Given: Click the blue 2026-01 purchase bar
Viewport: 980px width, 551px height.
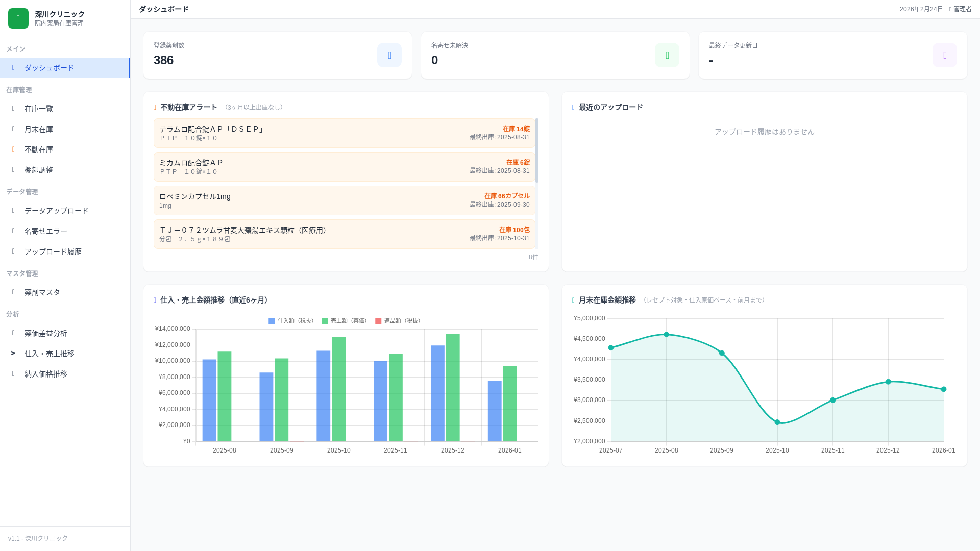Looking at the screenshot, I should point(495,412).
